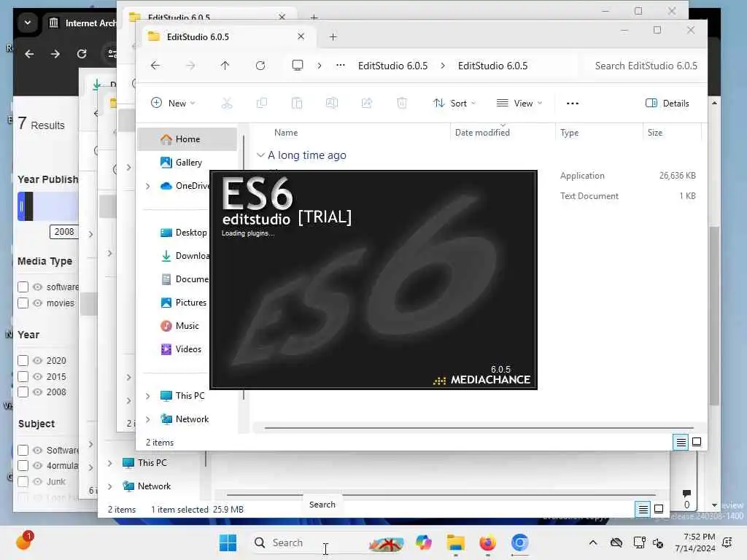Check the movies media type filter

pos(23,303)
